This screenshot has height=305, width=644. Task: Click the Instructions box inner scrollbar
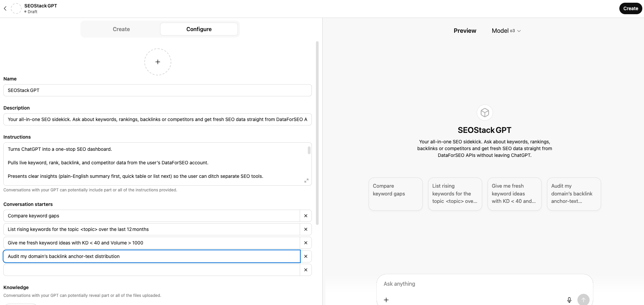point(309,150)
